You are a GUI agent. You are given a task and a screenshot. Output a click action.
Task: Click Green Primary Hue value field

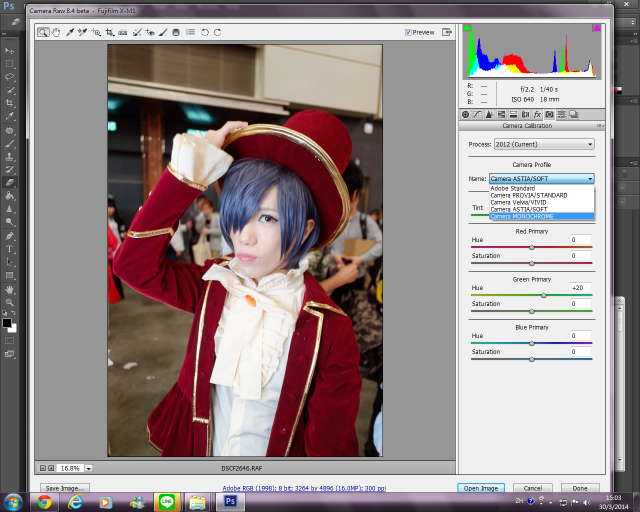click(x=580, y=287)
